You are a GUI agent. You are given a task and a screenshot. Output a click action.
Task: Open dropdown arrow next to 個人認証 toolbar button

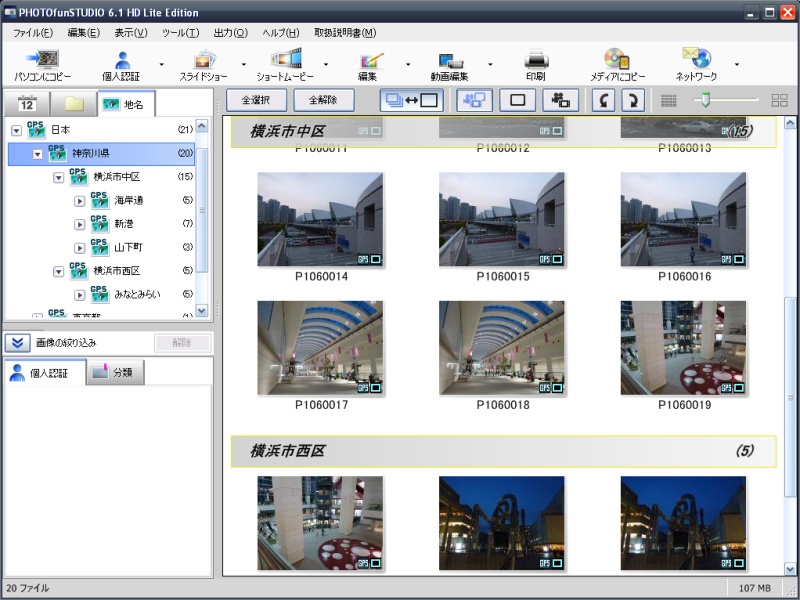(x=161, y=65)
